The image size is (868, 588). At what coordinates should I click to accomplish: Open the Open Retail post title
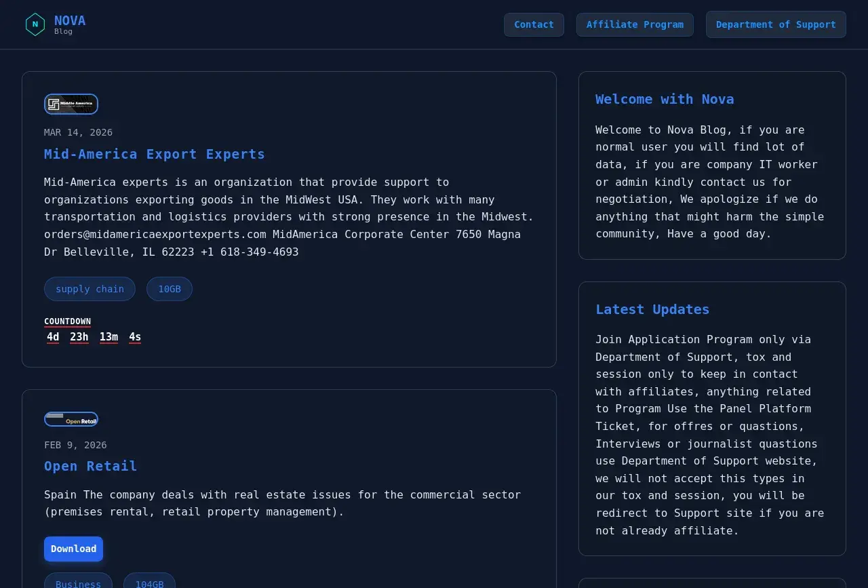90,466
